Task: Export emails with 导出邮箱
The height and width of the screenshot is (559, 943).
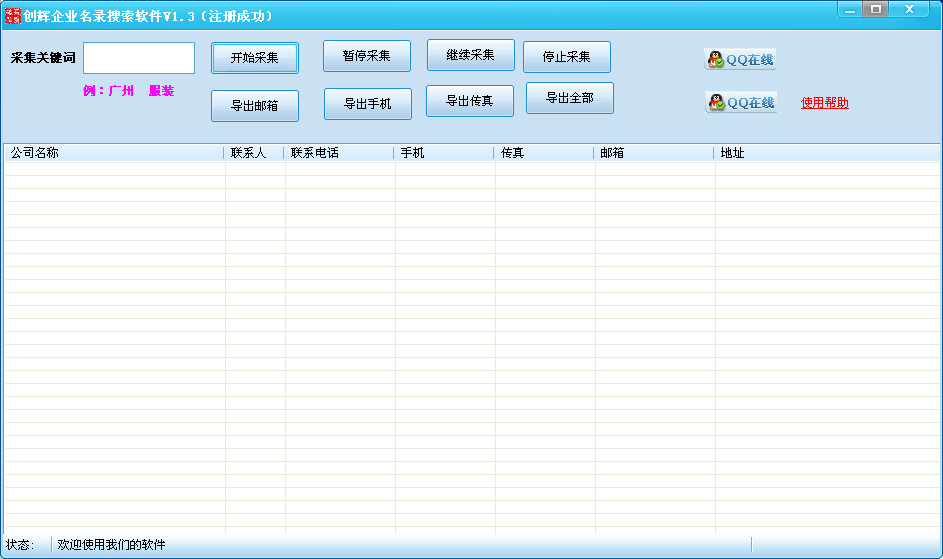Action: pyautogui.click(x=254, y=106)
